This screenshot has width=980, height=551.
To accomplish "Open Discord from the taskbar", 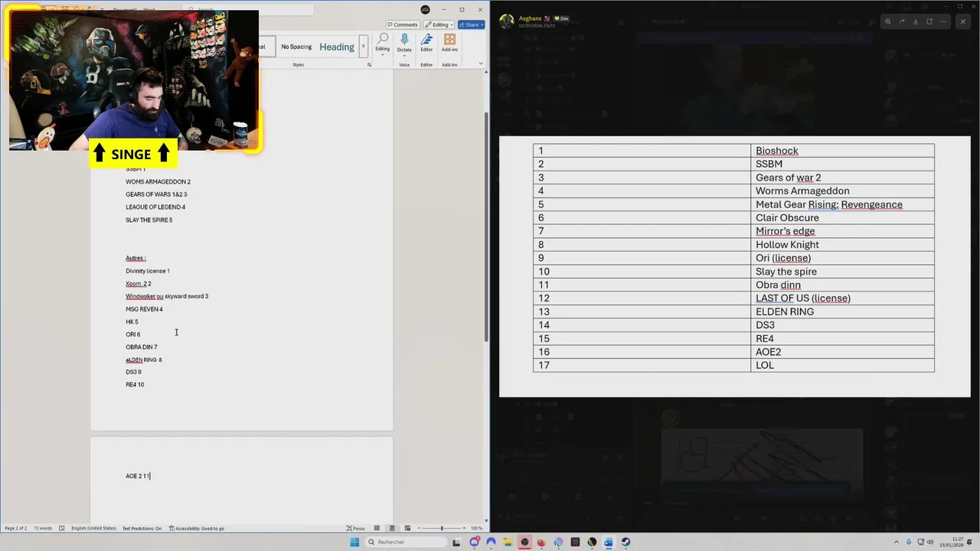I will pyautogui.click(x=475, y=543).
